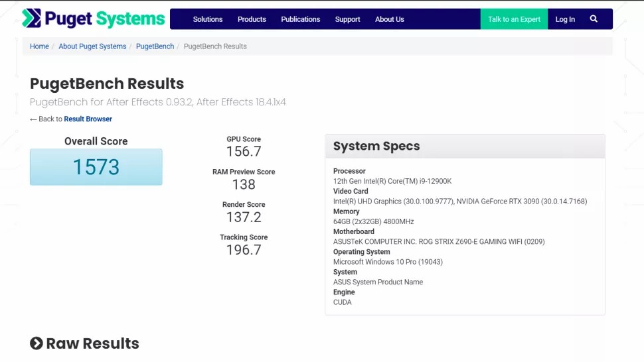
Task: Select the Windows 10 Pro operating system text
Action: (x=388, y=262)
